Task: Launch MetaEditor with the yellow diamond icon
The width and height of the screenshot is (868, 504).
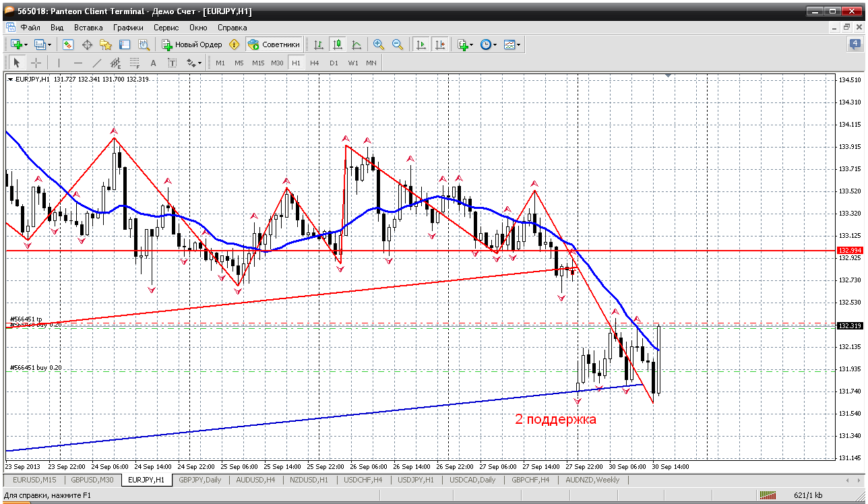Action: tap(235, 44)
